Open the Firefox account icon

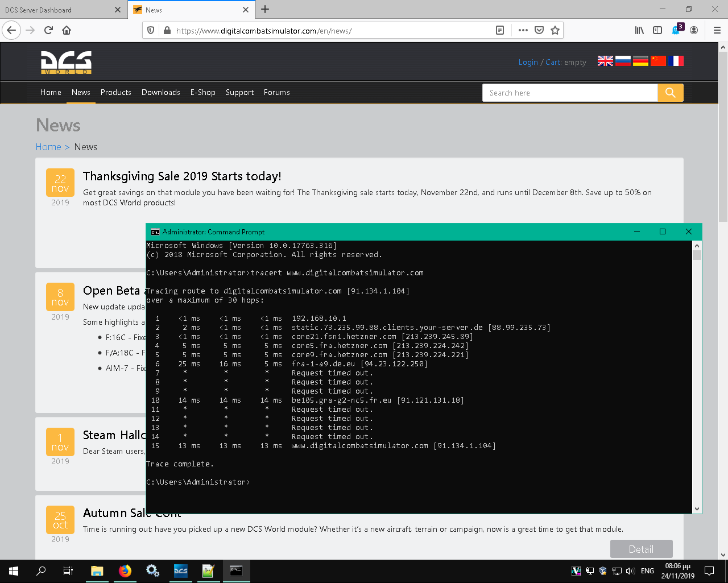[x=694, y=30]
